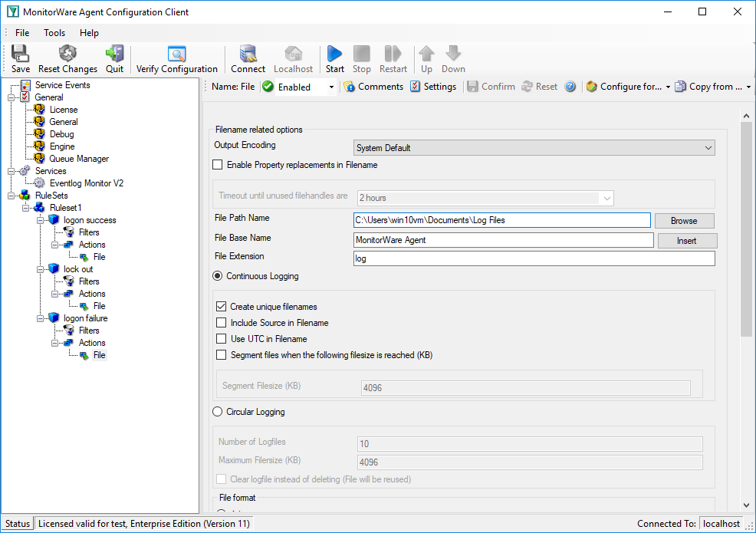This screenshot has height=533, width=756.
Task: Select the Circular Logging radio button
Action: pyautogui.click(x=218, y=412)
